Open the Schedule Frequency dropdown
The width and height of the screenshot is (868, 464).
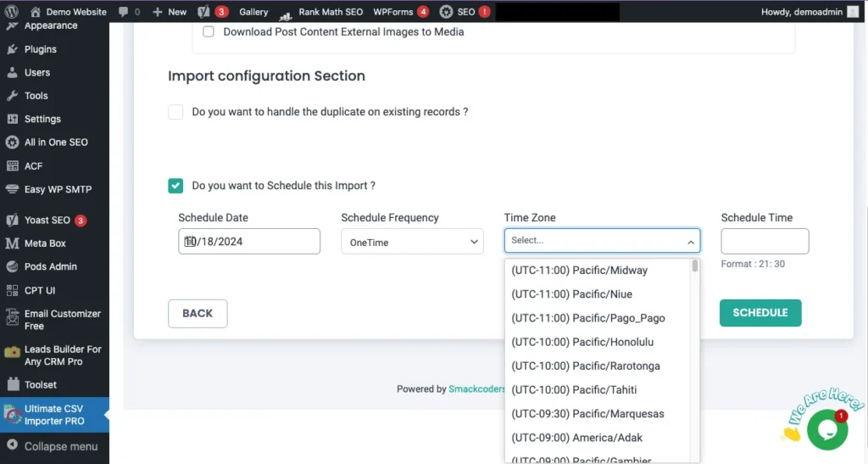(x=412, y=242)
